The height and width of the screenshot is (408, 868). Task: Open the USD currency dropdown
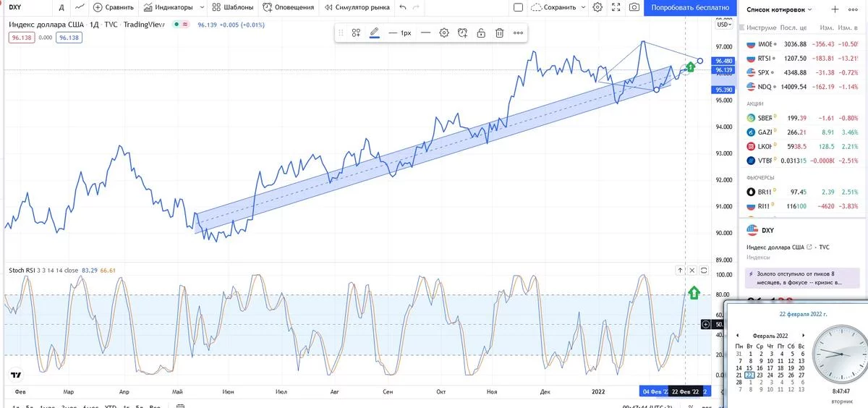point(723,25)
